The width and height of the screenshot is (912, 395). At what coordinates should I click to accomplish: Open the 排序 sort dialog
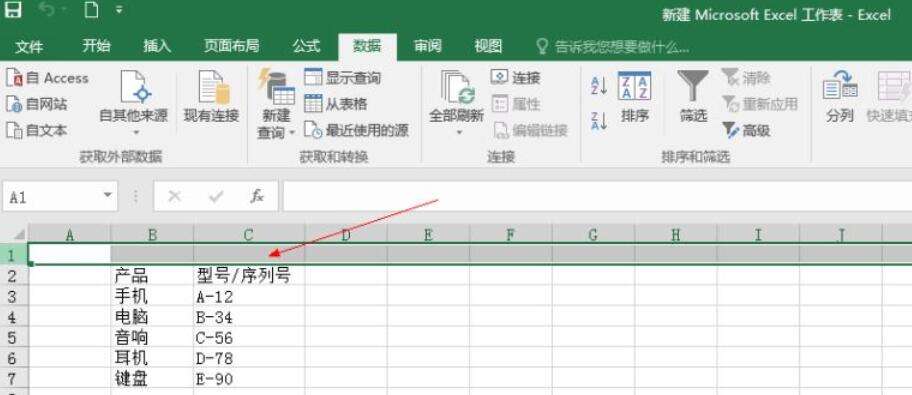coord(635,97)
